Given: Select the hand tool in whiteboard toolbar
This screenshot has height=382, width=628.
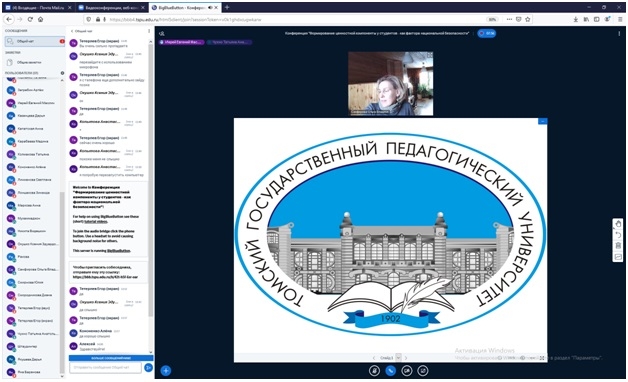Looking at the screenshot, I should [x=618, y=223].
